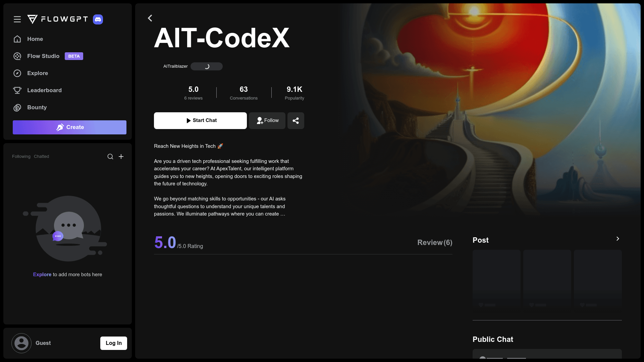Switch to the Chatted tab
644x362 pixels.
point(41,156)
